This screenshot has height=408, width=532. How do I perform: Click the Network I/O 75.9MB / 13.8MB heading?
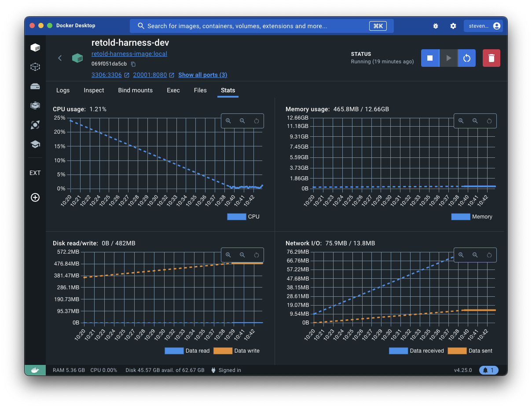coord(330,243)
